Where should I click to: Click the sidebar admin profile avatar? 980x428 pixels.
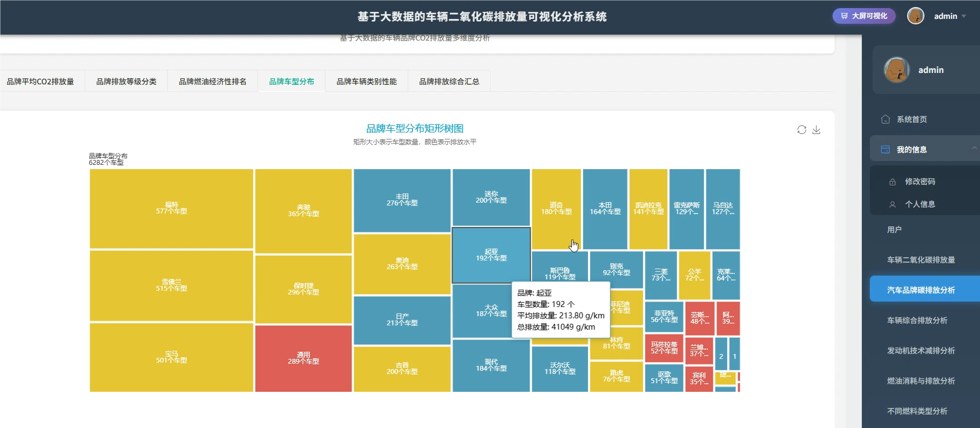(x=896, y=70)
